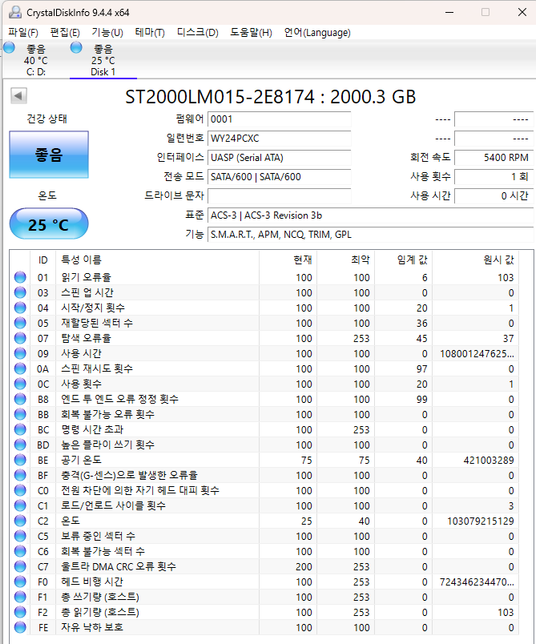This screenshot has height=644, width=536.
Task: Click the status orb for BD 높은 플라이 쓰기
Action: pyautogui.click(x=20, y=444)
